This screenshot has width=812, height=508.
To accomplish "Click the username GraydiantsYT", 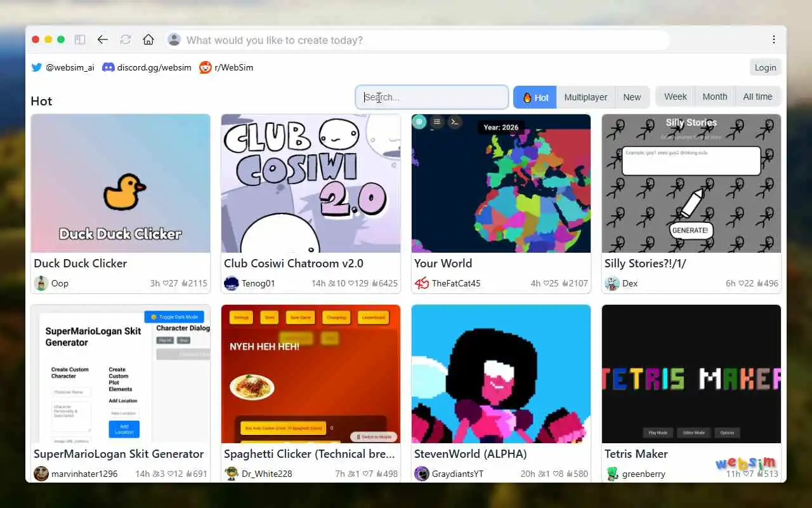I will 457,474.
